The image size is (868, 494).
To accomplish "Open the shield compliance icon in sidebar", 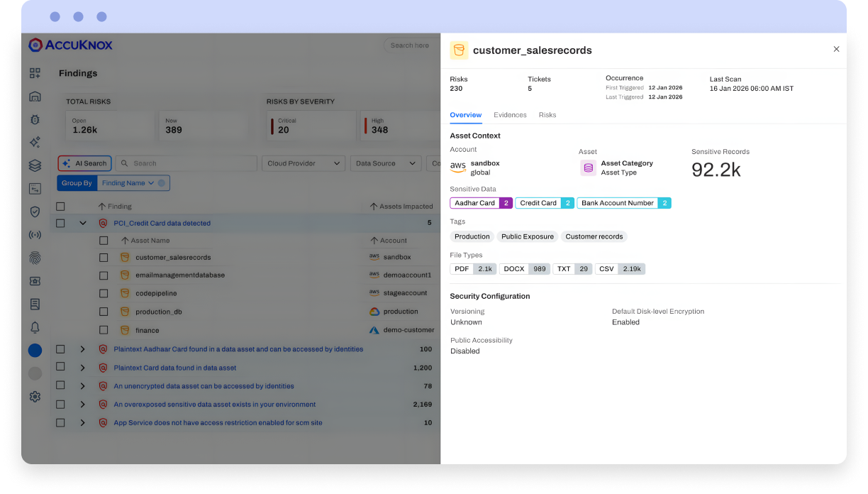I will coord(35,212).
